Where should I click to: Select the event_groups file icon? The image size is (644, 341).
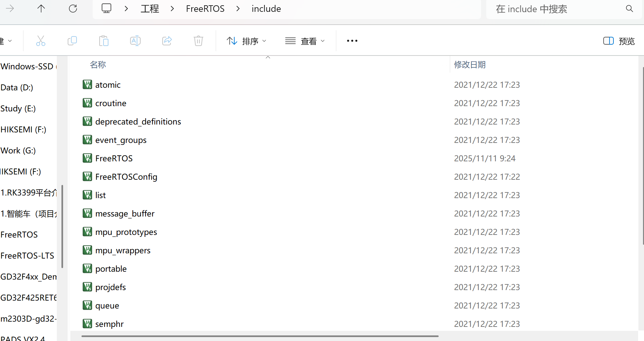(x=87, y=140)
